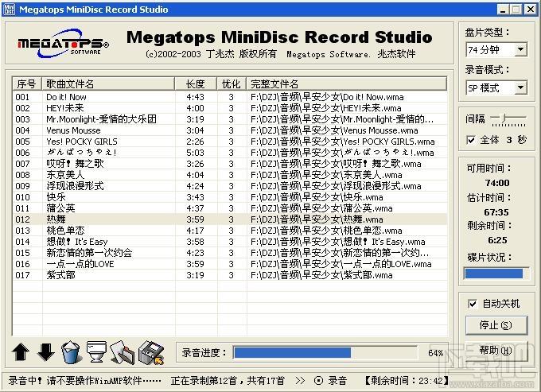
Task: Click the MiniDisc app icon in title bar
Action: pos(9,9)
